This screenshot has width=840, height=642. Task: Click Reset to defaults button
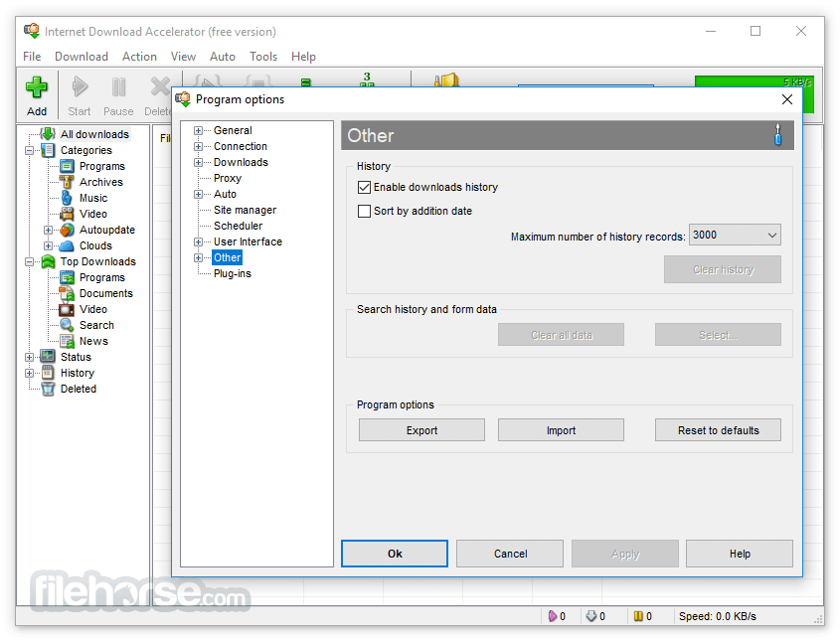[718, 430]
